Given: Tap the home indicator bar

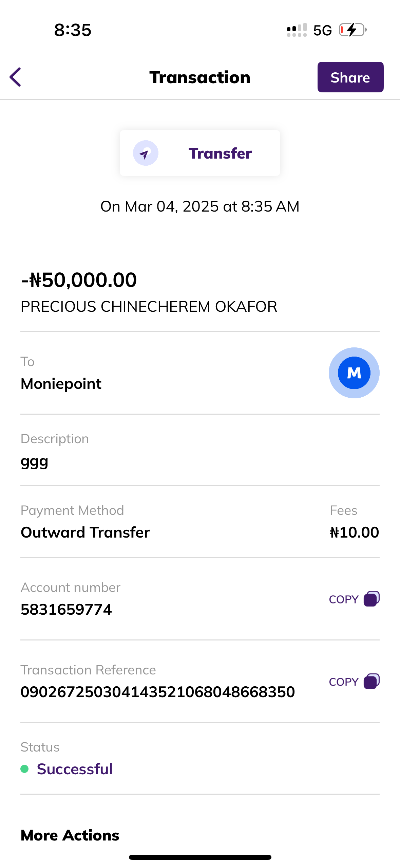Looking at the screenshot, I should point(200,857).
